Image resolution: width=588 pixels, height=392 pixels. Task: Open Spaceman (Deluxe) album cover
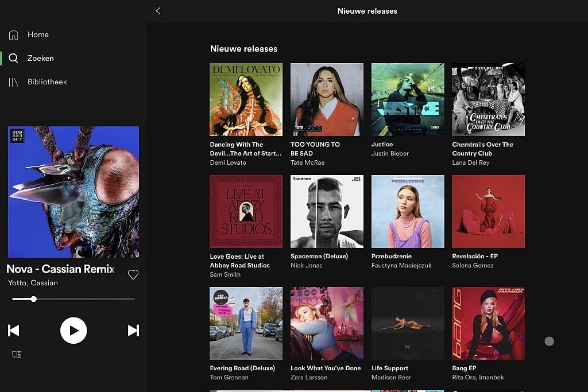(327, 211)
